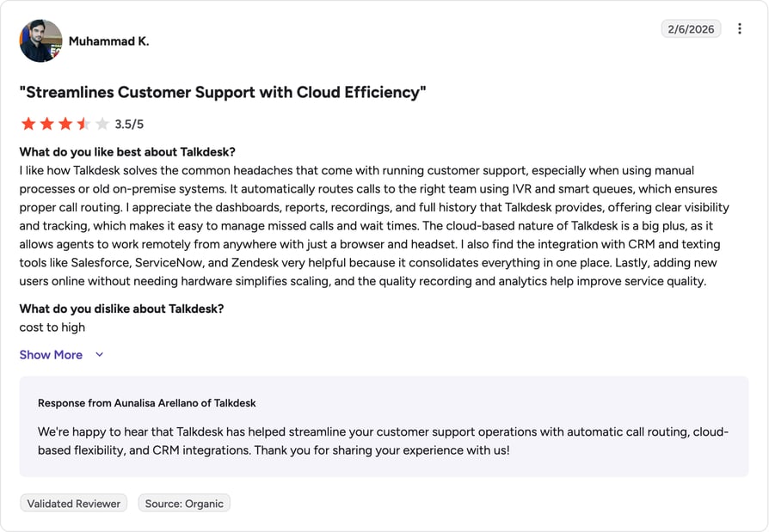
Task: Click the empty gray fifth star
Action: point(102,124)
